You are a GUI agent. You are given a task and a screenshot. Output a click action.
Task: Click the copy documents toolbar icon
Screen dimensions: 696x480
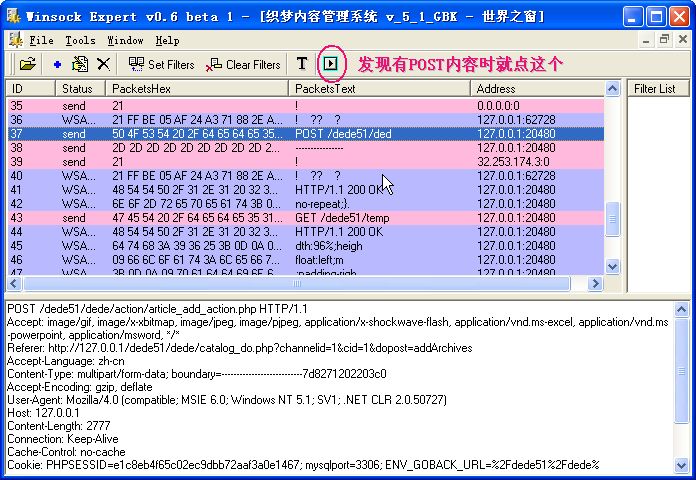[80, 64]
